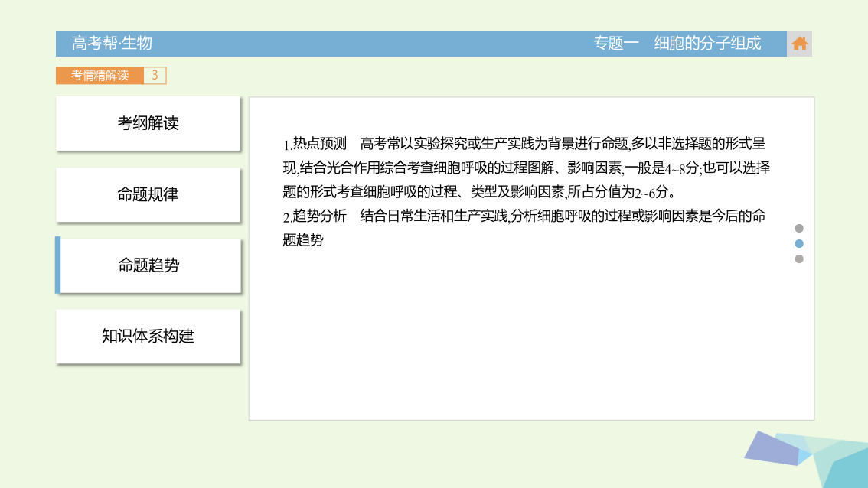Click the number 3 badge
Screen dimensions: 868x488
[x=155, y=75]
